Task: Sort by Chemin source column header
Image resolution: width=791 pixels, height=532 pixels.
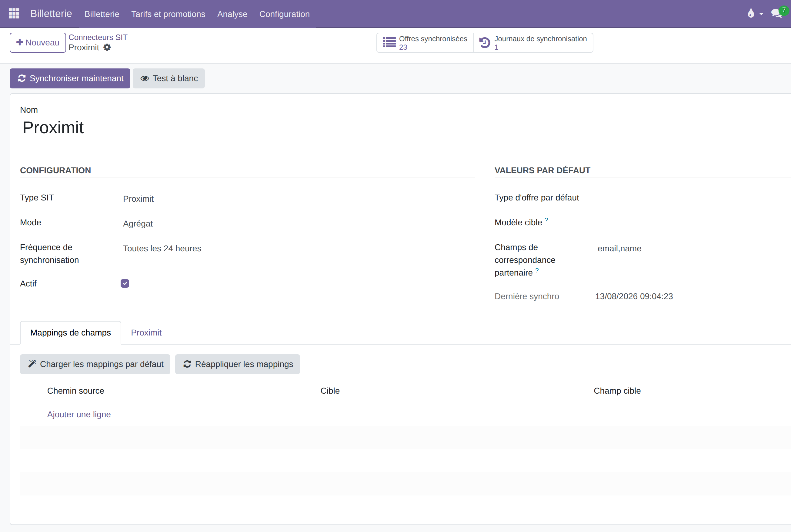Action: pyautogui.click(x=76, y=391)
